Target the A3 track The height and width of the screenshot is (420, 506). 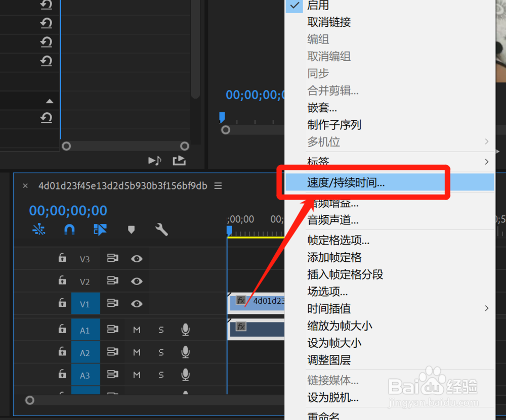86,375
